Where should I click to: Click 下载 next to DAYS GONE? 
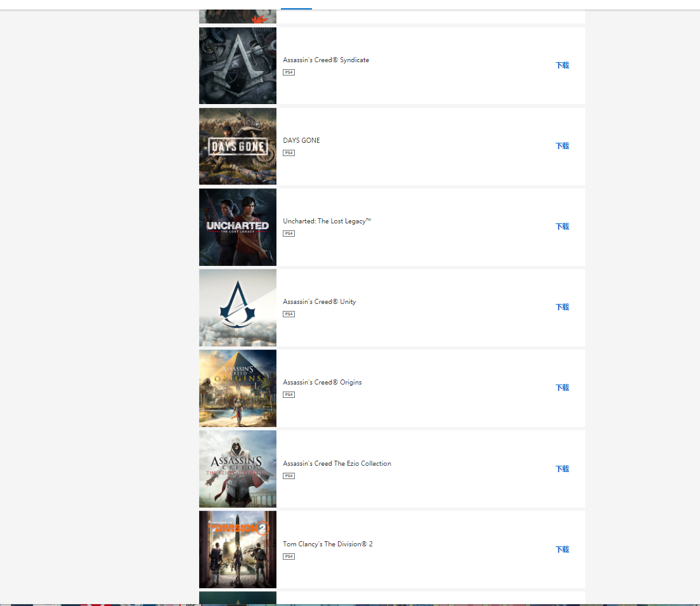tap(562, 146)
